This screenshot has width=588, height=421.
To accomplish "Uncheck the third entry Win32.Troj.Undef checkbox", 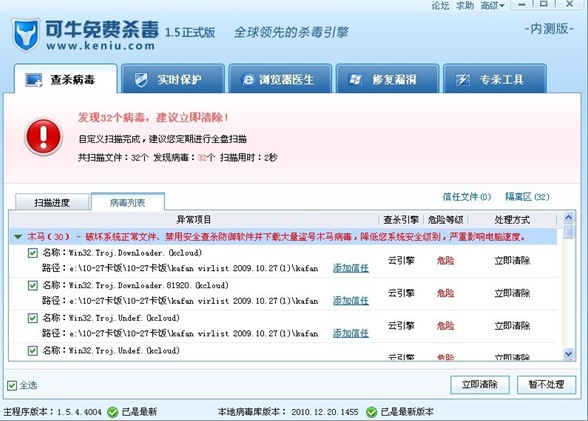I will (33, 318).
